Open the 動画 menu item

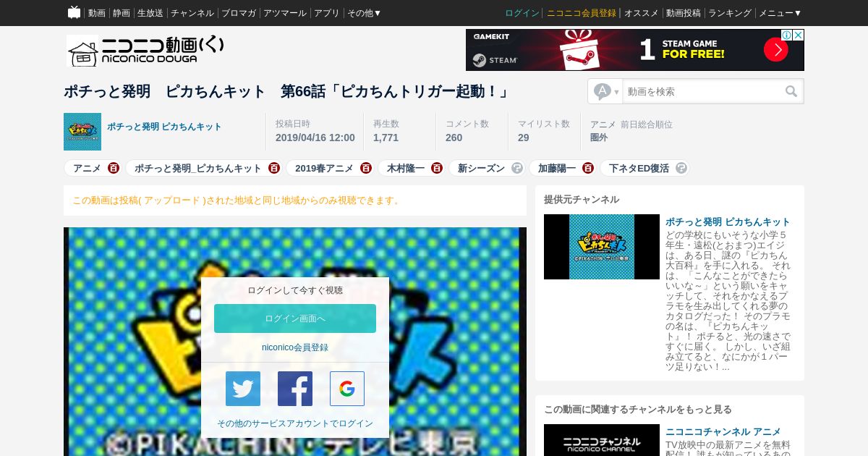point(97,13)
